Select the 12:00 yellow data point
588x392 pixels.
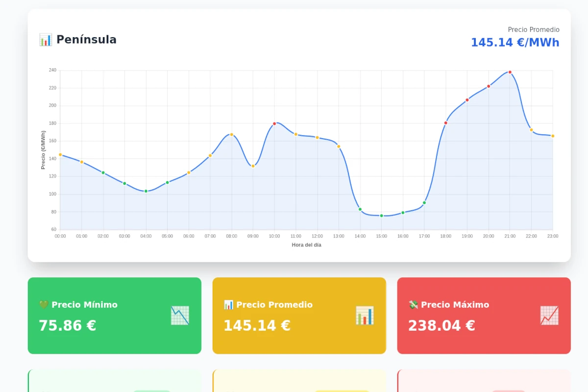coord(317,138)
